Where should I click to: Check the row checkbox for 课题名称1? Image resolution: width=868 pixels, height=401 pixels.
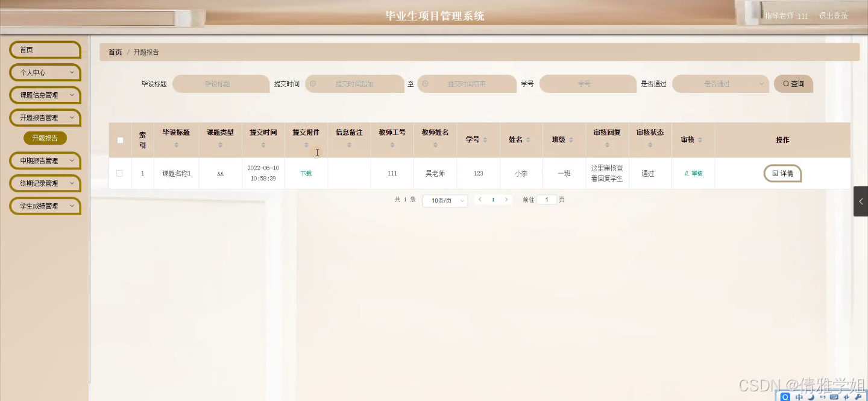[120, 173]
